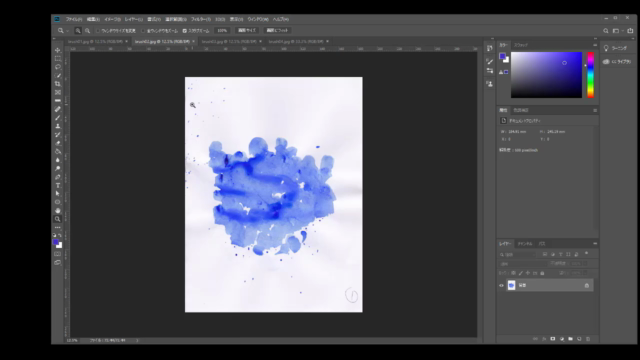
Task: Select the Rectangular Marquee tool
Action: tap(58, 59)
